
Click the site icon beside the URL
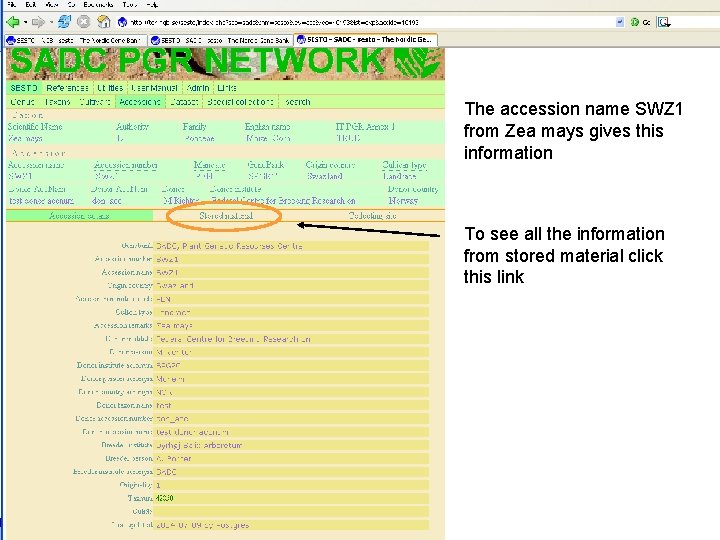(122, 22)
